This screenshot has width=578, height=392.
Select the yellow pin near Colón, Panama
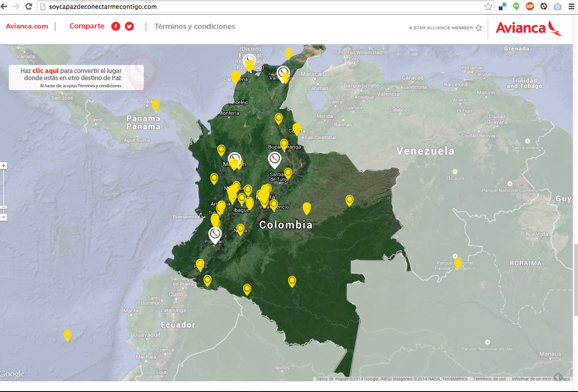coord(155,105)
